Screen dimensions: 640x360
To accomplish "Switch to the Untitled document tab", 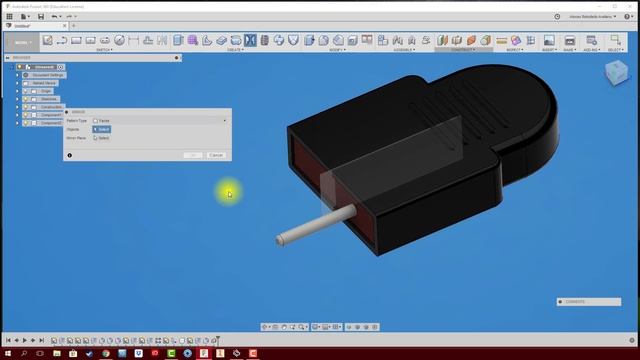I will point(35,26).
